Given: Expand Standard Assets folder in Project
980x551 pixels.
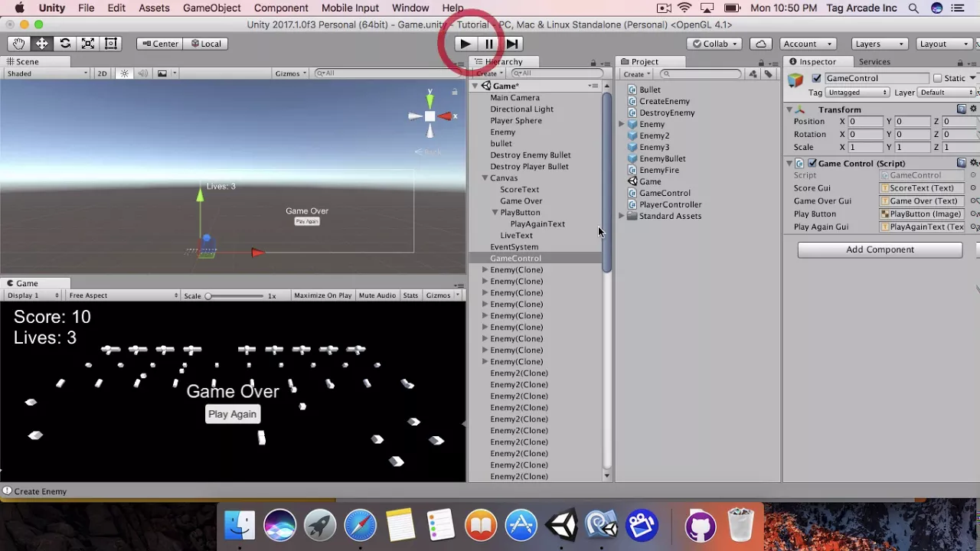Looking at the screenshot, I should tap(622, 217).
